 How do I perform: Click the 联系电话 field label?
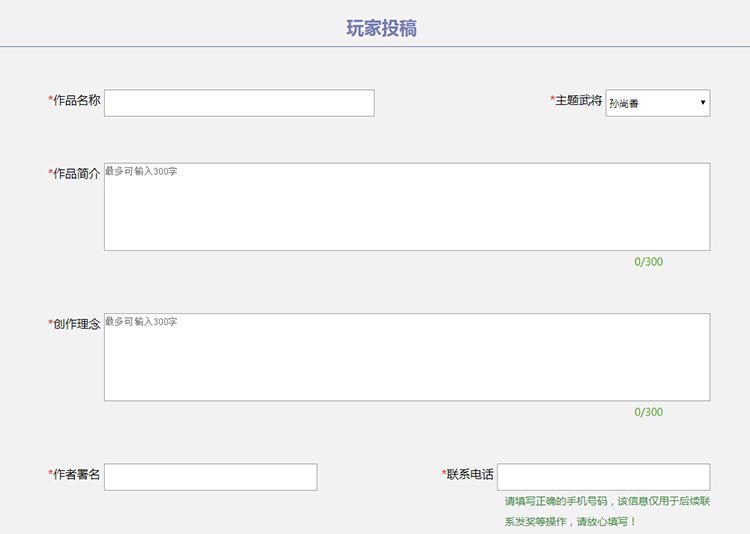(x=470, y=474)
